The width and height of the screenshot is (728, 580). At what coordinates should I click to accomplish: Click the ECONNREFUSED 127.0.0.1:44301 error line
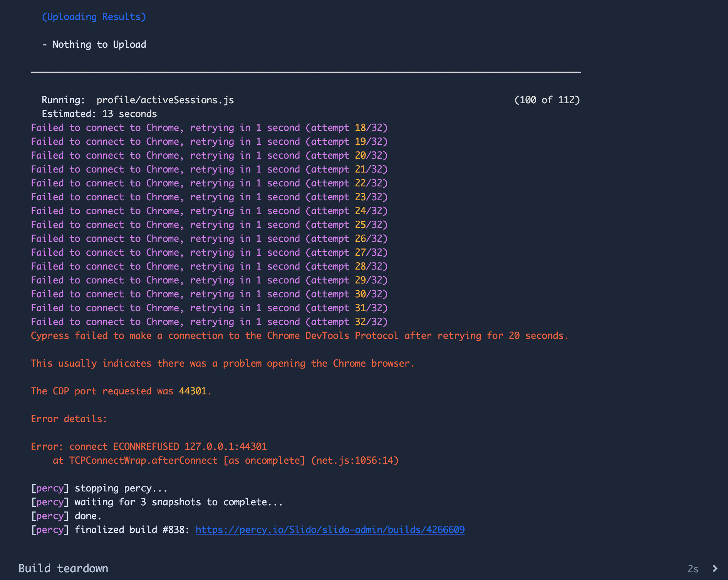coord(149,447)
